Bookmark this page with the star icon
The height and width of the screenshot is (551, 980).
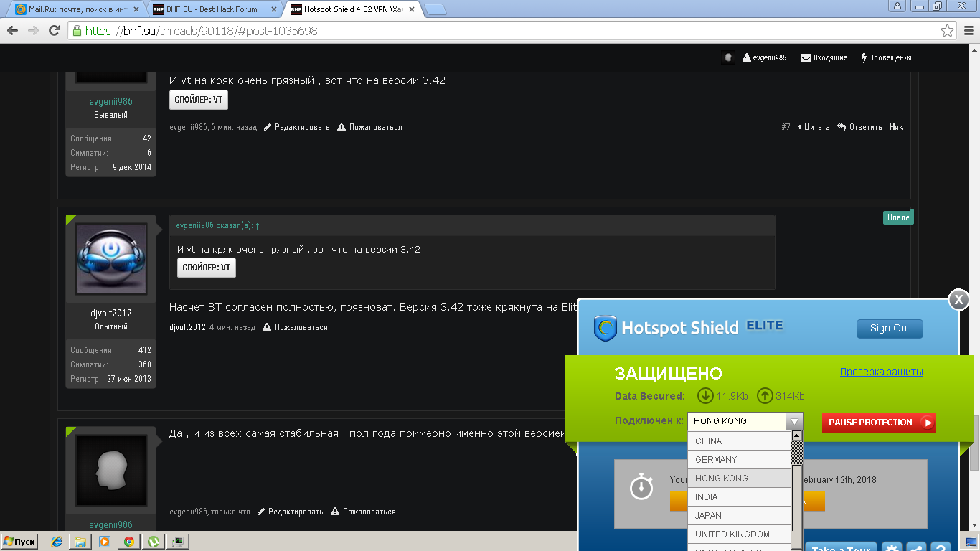[948, 31]
